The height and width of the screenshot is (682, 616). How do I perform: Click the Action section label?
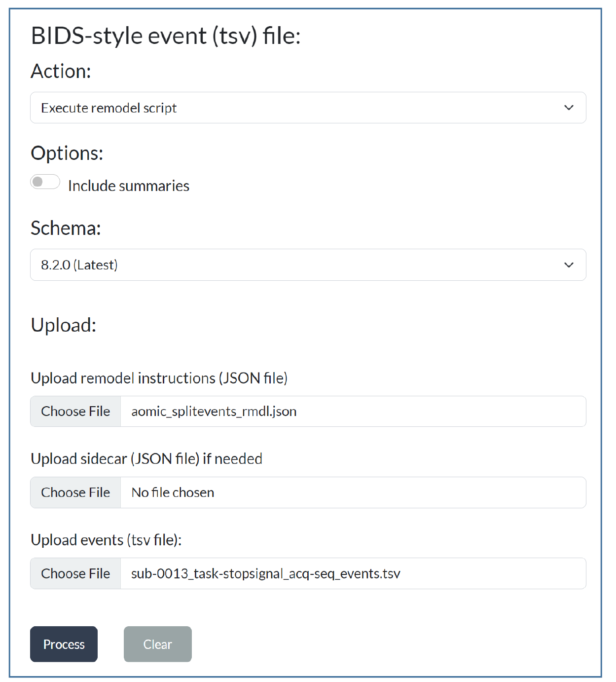click(61, 72)
